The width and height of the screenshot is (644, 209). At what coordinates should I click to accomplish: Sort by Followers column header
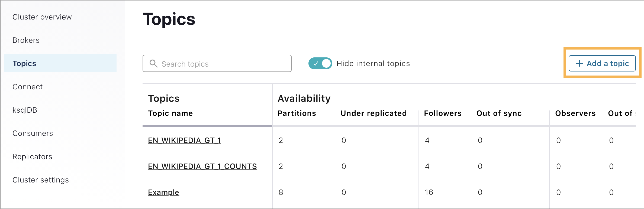click(x=443, y=113)
